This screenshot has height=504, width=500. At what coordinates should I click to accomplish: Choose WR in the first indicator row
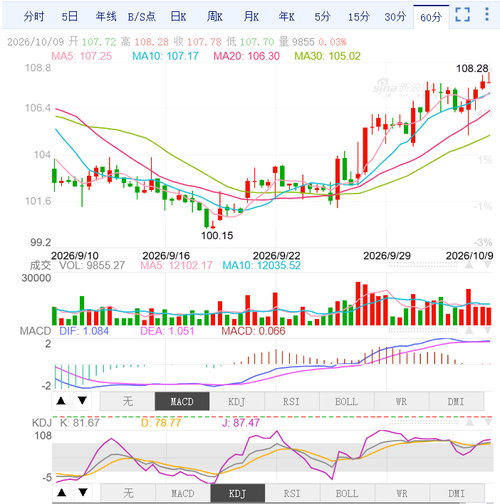(x=402, y=401)
